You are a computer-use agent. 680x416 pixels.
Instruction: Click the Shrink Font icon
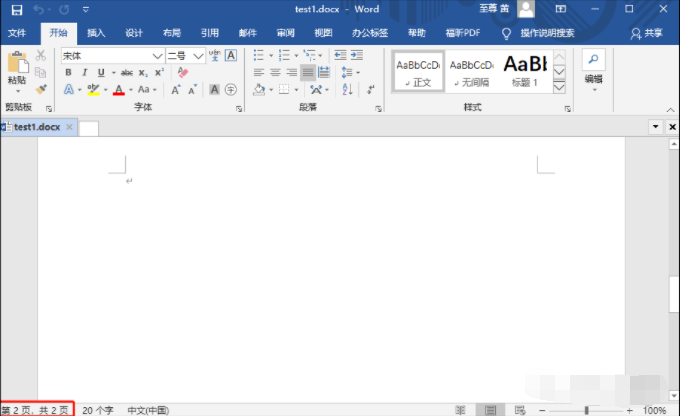coord(193,90)
